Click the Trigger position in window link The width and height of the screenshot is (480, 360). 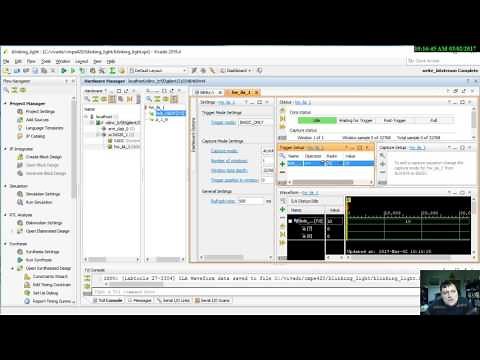(x=235, y=180)
